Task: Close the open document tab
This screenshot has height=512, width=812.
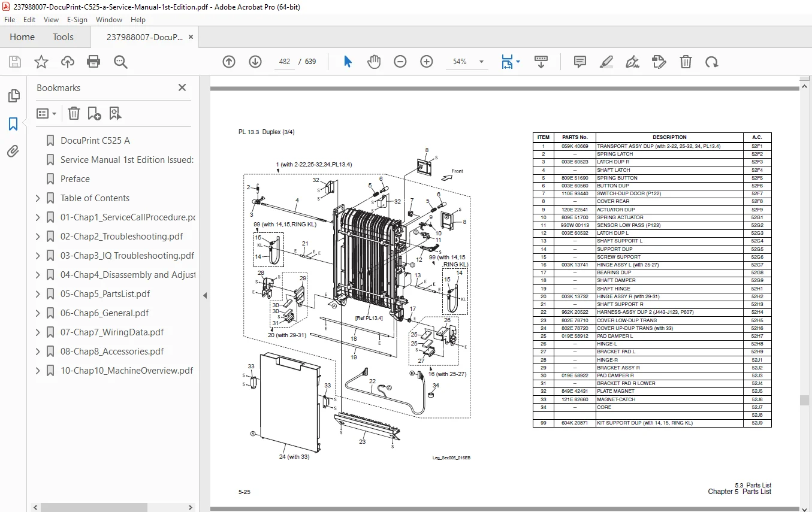Action: [x=191, y=37]
